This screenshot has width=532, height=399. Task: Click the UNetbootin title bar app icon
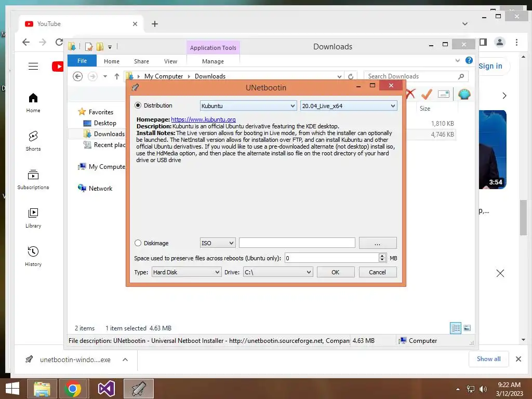[136, 87]
